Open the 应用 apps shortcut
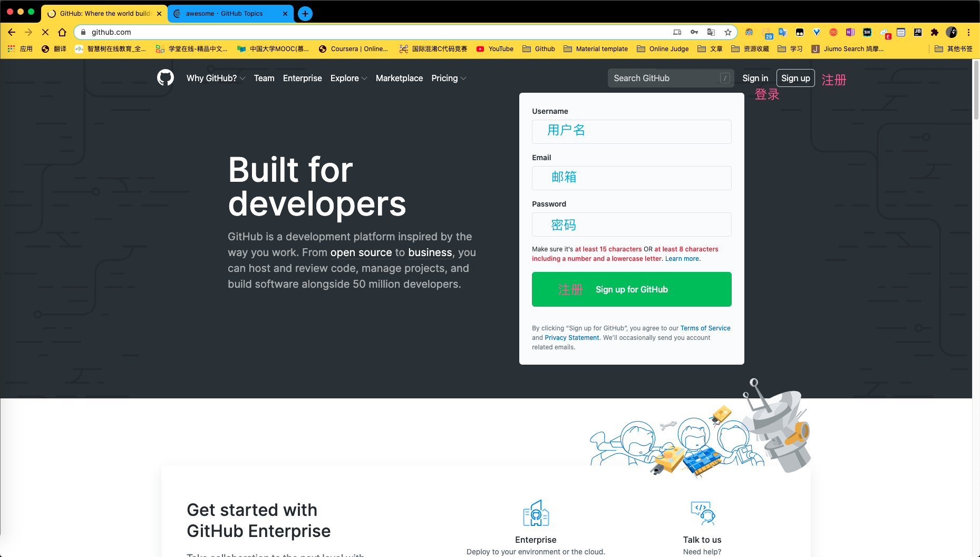Screen dimensions: 980x557 [x=20, y=48]
